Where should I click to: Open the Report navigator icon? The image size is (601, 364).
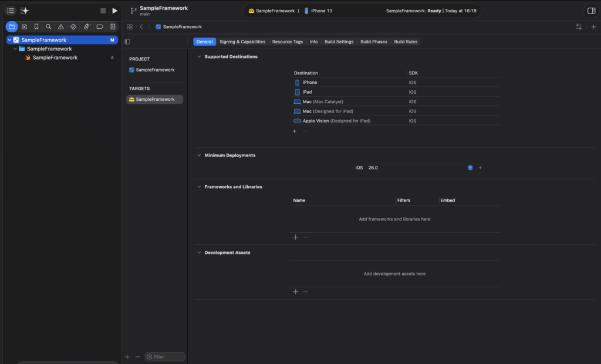[x=113, y=27]
